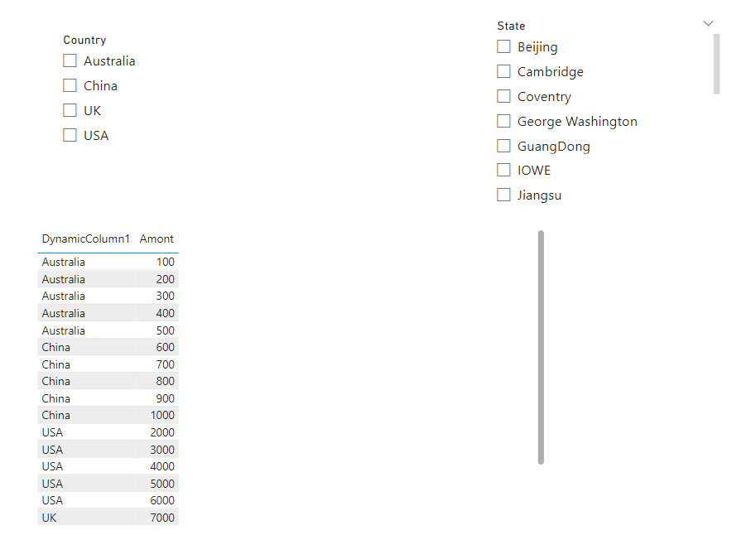Image resolution: width=756 pixels, height=535 pixels.
Task: Select the Cambridge state checkbox
Action: click(503, 71)
